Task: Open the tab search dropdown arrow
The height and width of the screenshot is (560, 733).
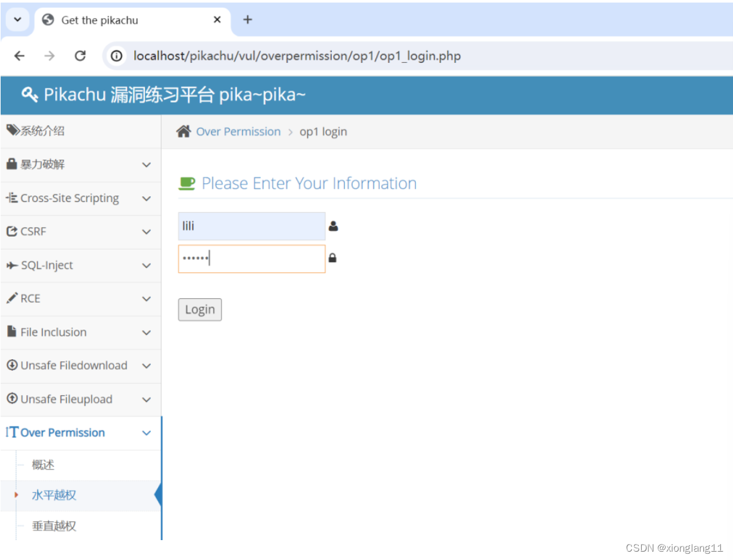Action: click(18, 20)
